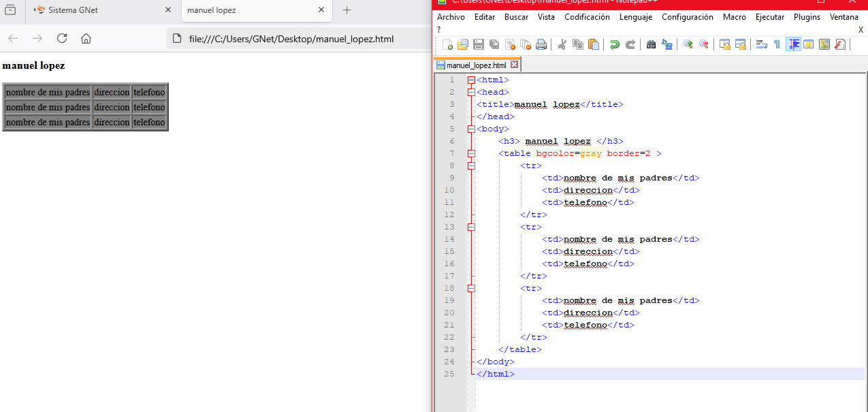Click the green Undo arrow icon

pos(615,44)
